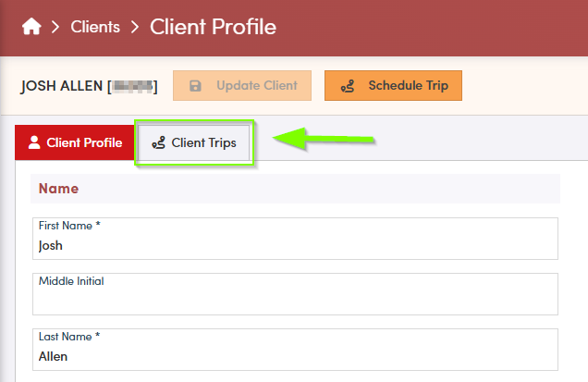The height and width of the screenshot is (382, 588).
Task: Focus the First Name field containing Josh
Action: pos(295,246)
